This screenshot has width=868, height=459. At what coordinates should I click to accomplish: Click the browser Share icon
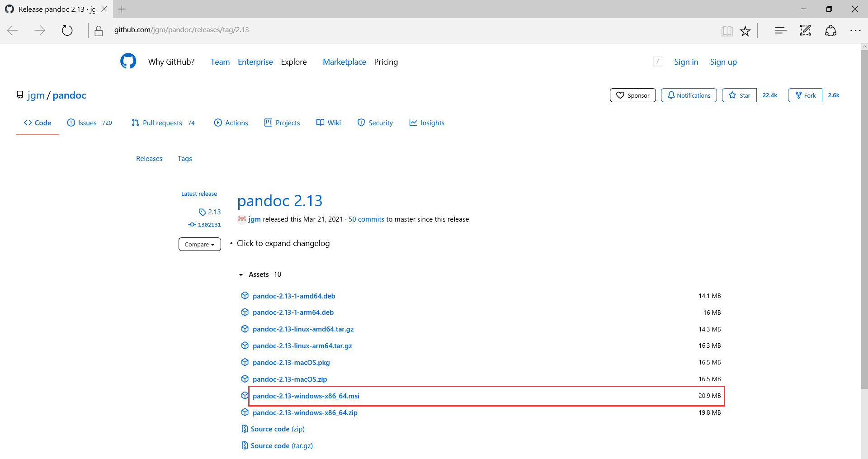point(830,30)
